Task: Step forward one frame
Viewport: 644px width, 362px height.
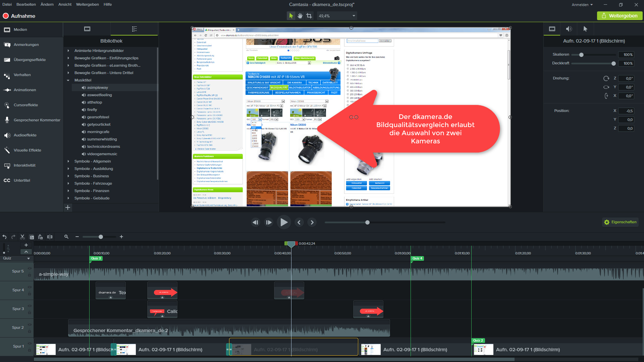Action: click(269, 222)
